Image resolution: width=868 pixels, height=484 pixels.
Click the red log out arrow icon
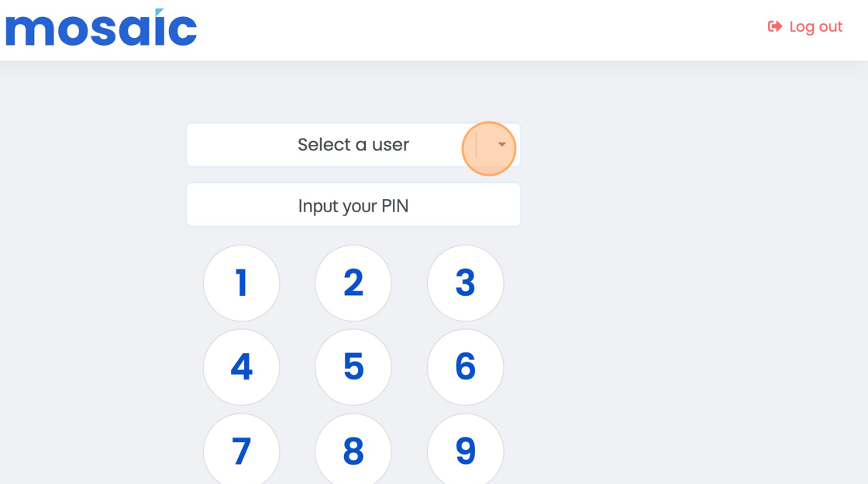tap(774, 27)
